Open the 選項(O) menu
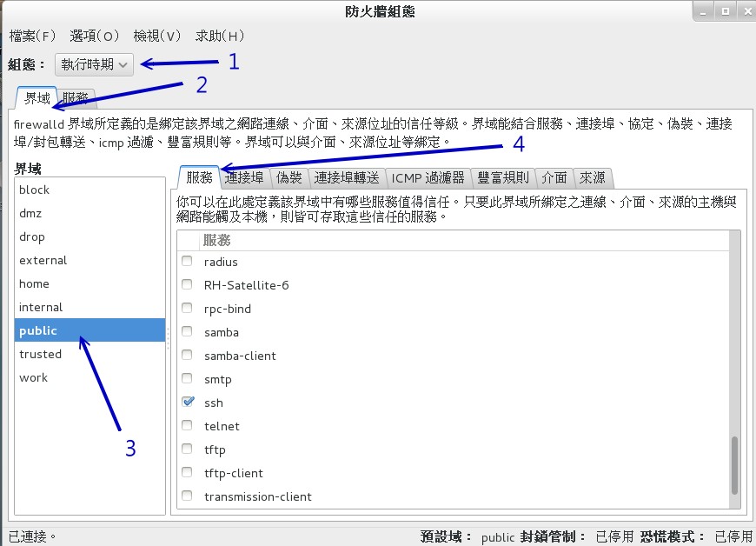Image resolution: width=756 pixels, height=546 pixels. [96, 36]
